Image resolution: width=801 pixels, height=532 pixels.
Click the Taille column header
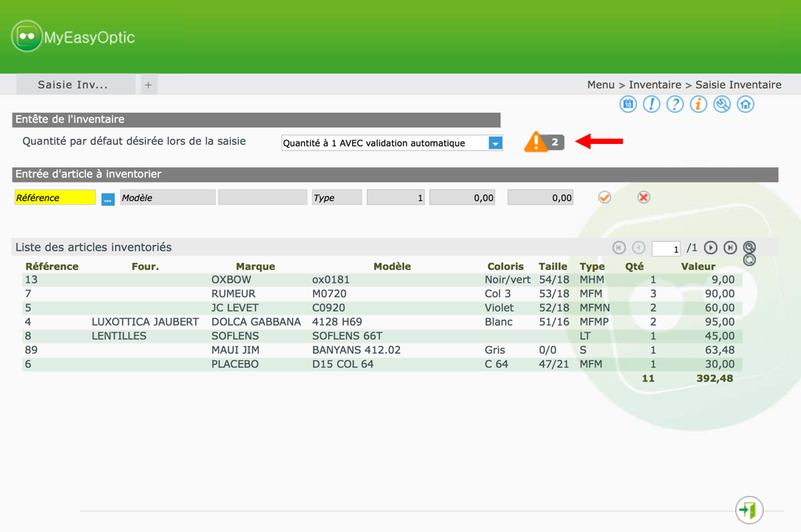click(553, 267)
